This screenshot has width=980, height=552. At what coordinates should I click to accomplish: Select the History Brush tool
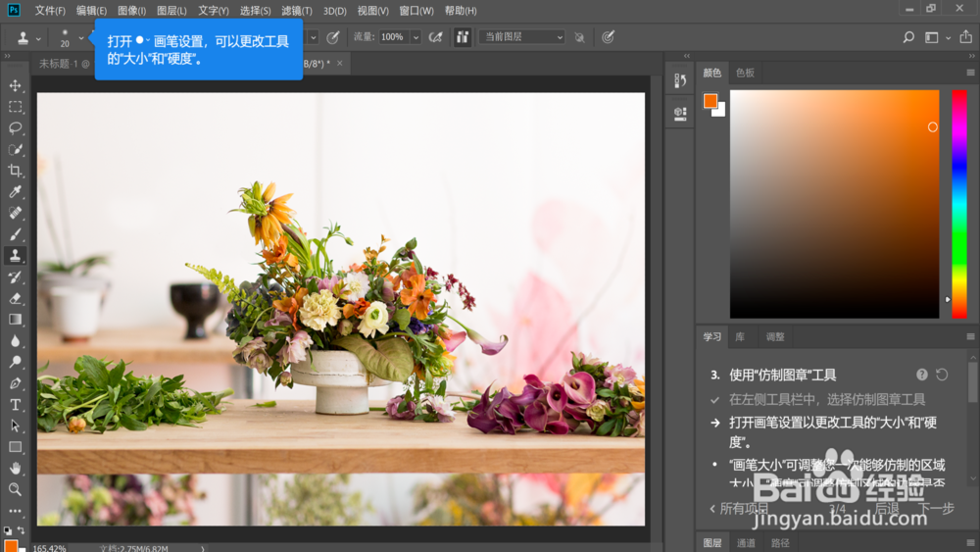coord(15,276)
